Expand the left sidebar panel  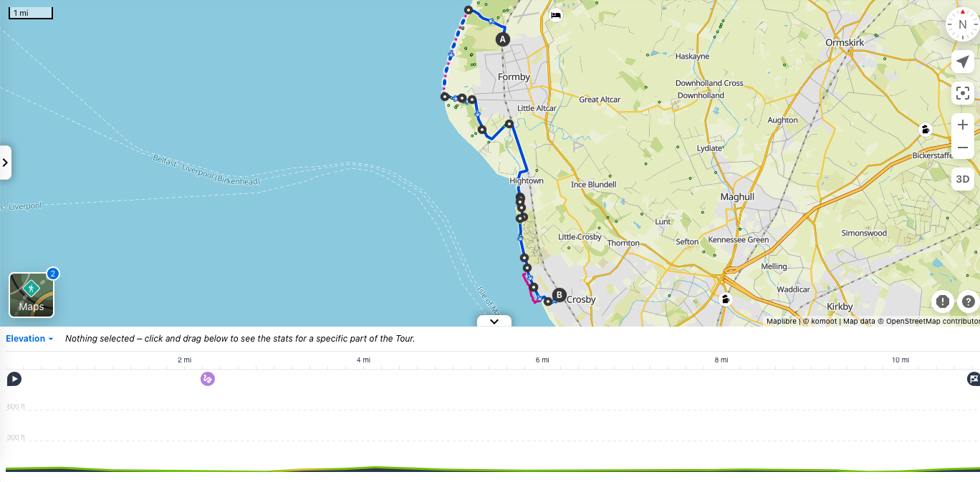[x=5, y=162]
